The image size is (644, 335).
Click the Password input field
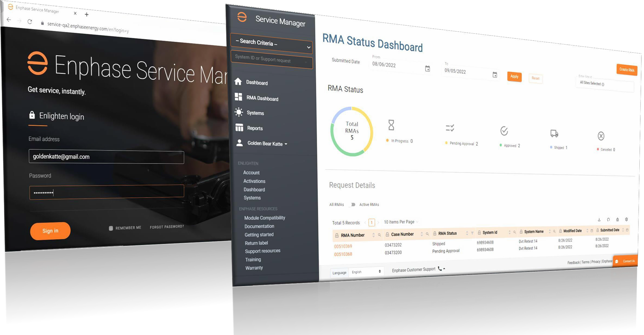tap(107, 192)
